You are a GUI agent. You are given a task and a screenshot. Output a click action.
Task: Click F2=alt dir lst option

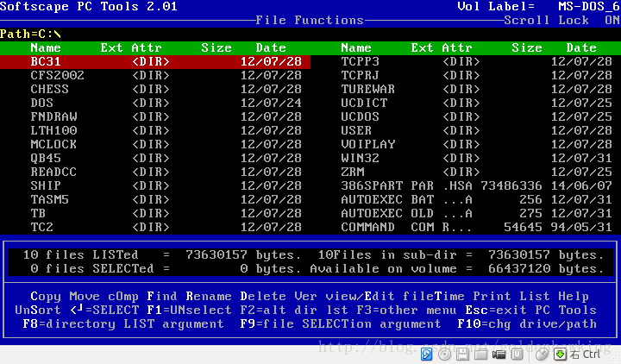pyautogui.click(x=294, y=311)
